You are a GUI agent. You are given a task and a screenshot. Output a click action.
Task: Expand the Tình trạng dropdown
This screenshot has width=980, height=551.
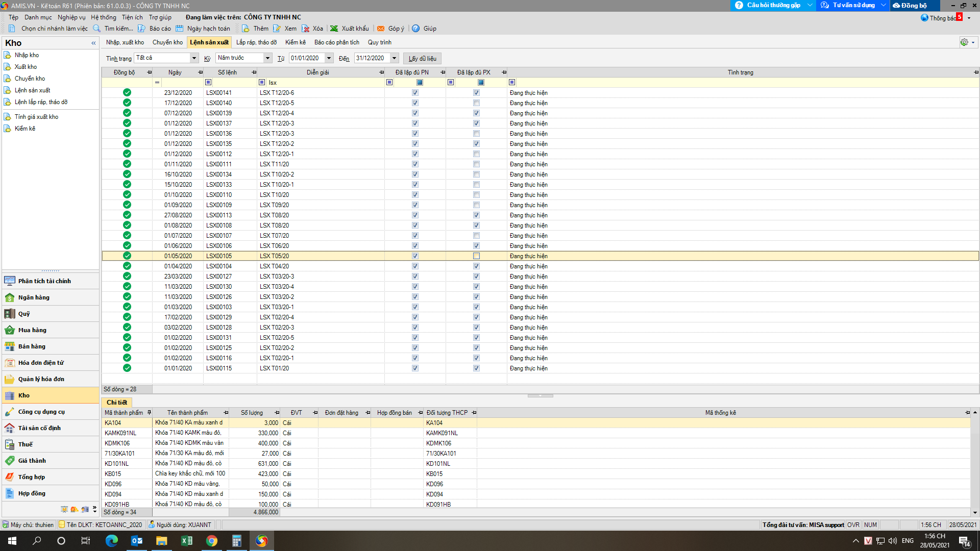[x=194, y=58]
